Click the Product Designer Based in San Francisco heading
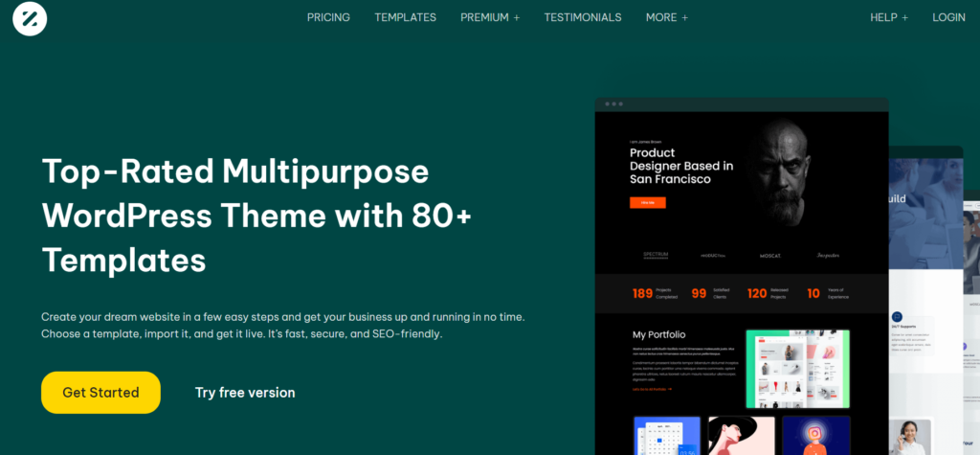980x455 pixels. 681,166
